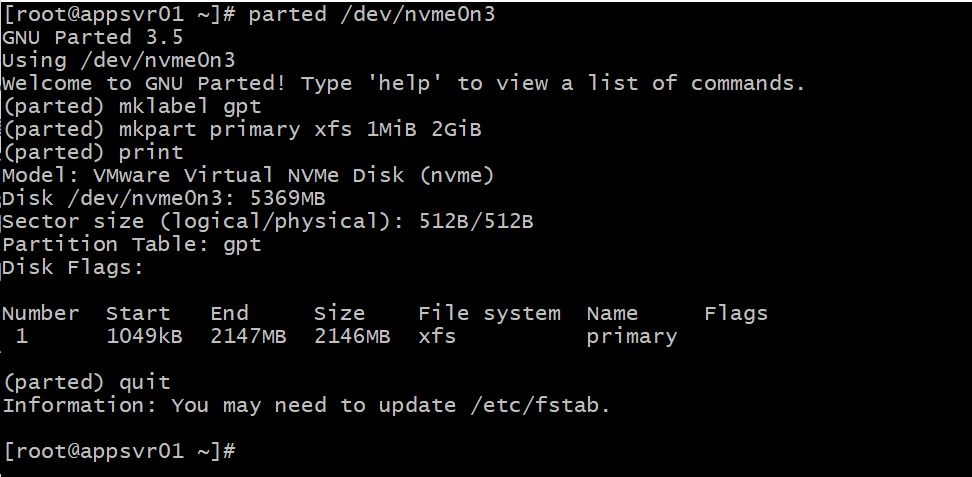
Task: Click the 'File system' column header
Action: pyautogui.click(x=489, y=313)
